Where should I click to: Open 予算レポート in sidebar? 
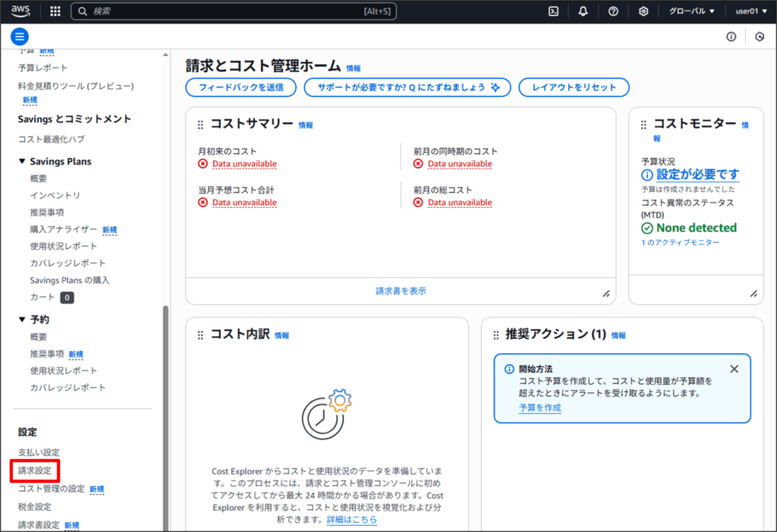(42, 68)
